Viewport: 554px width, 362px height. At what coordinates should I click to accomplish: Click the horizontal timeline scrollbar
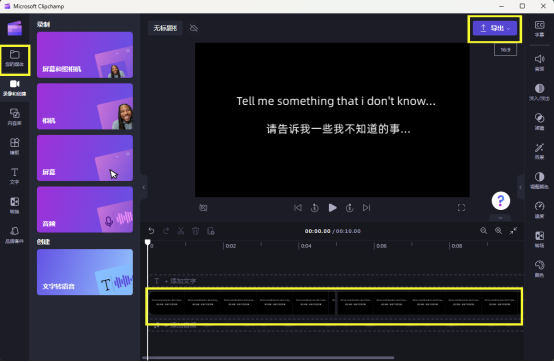coord(268,358)
